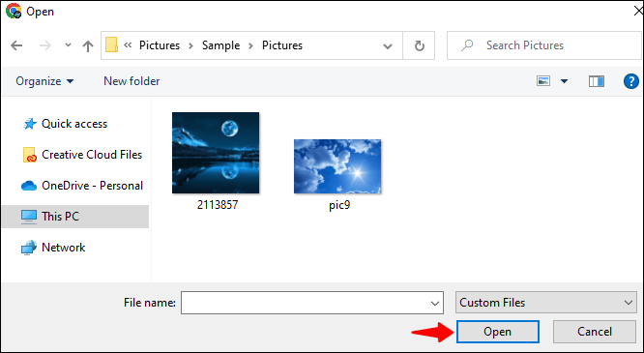Change view using the view icon
Image resolution: width=644 pixels, height=353 pixels.
coord(543,81)
